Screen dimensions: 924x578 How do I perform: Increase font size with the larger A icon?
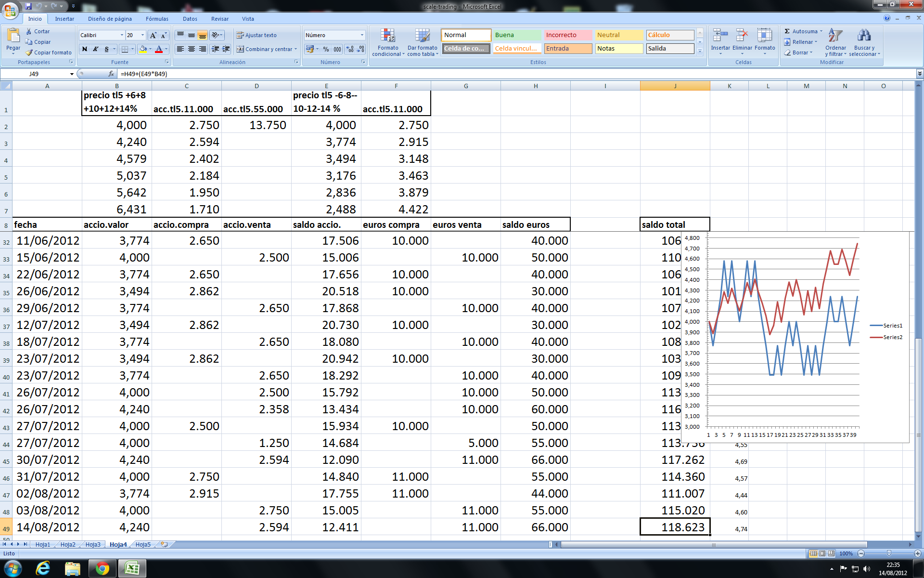tap(153, 35)
